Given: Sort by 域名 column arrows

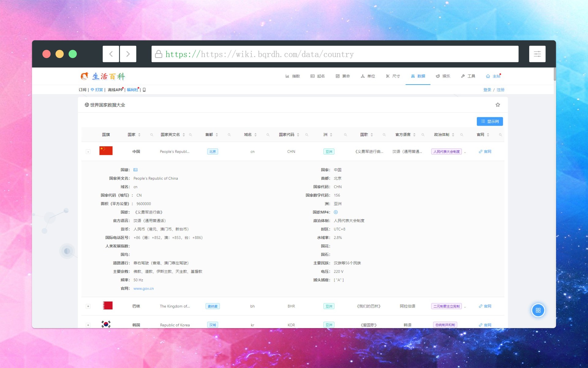Looking at the screenshot, I should point(255,135).
